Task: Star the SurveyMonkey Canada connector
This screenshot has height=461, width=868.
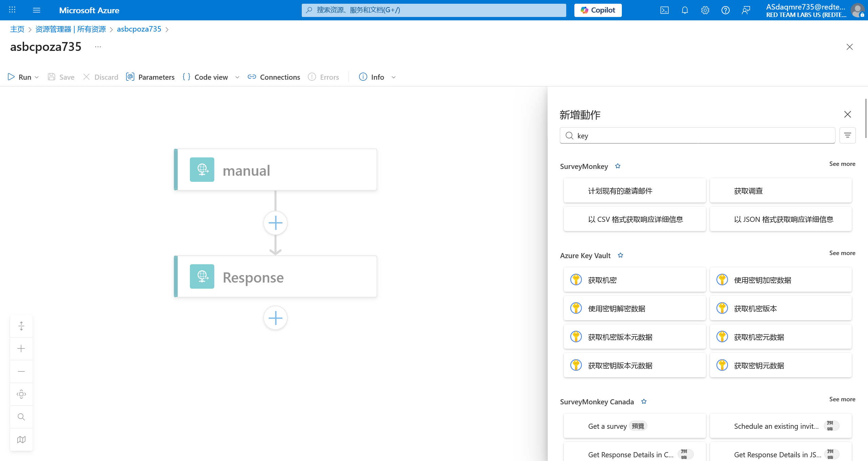Action: click(644, 402)
